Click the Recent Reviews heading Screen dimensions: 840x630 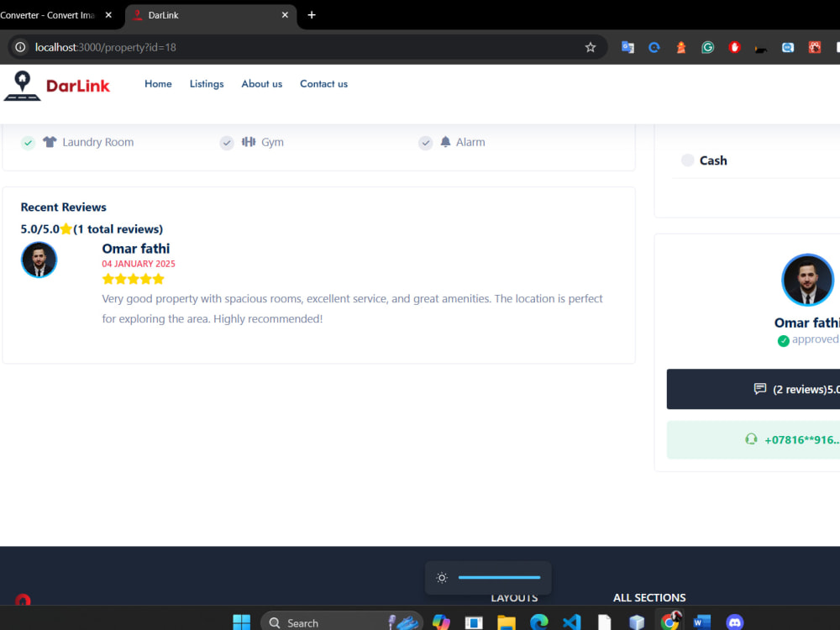[x=63, y=207]
